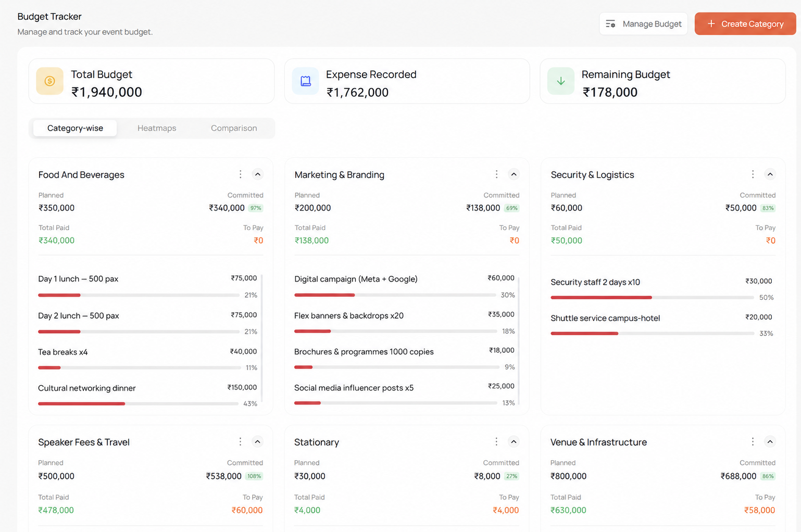Click ₹60,000 To Pay in Speaker Fees
This screenshot has height=532, width=801.
(247, 510)
